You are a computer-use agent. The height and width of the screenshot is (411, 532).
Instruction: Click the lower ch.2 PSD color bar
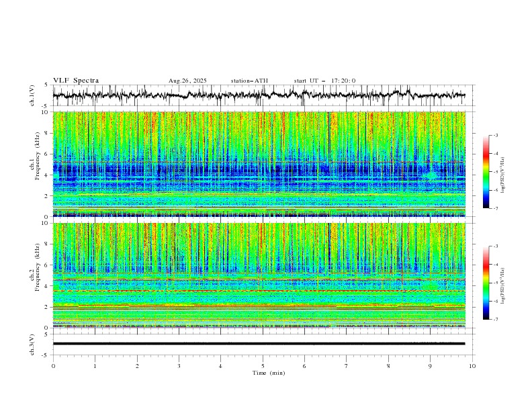(x=486, y=283)
